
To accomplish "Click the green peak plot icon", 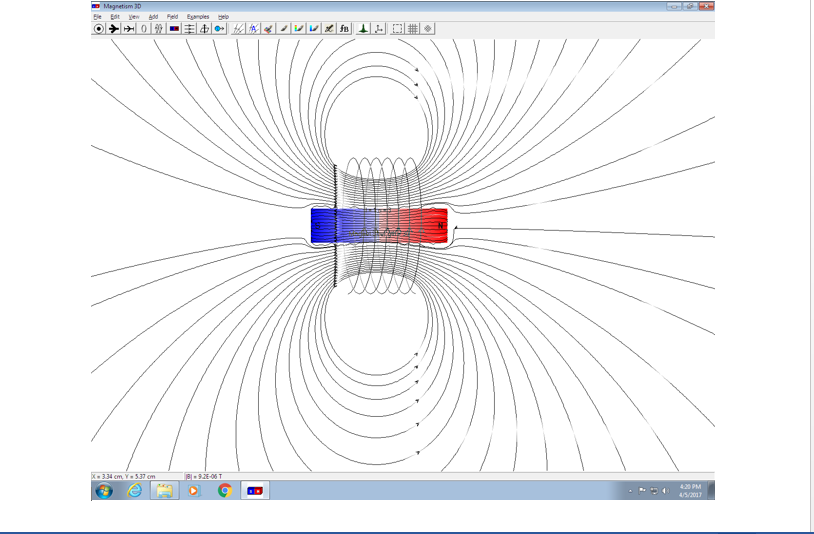I will pyautogui.click(x=363, y=29).
